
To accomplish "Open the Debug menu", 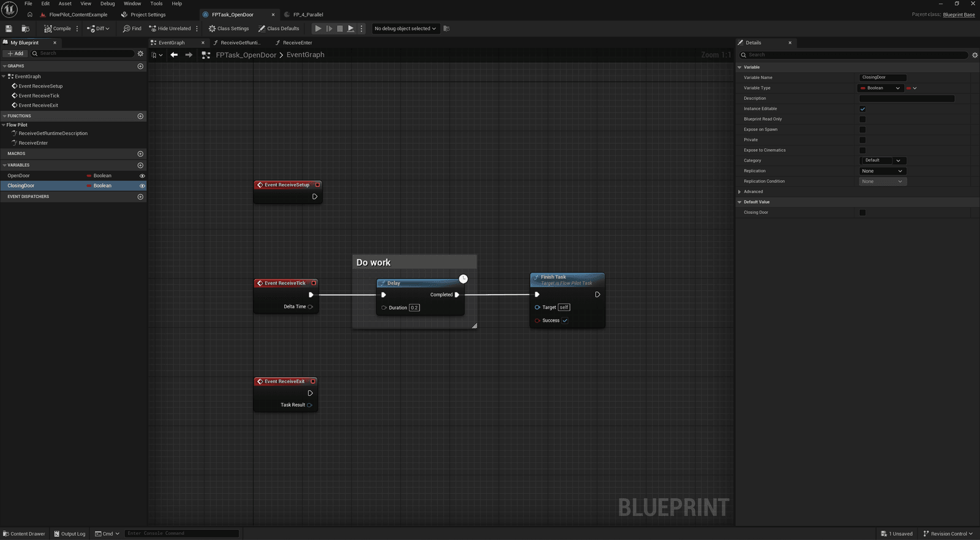I will click(x=107, y=4).
